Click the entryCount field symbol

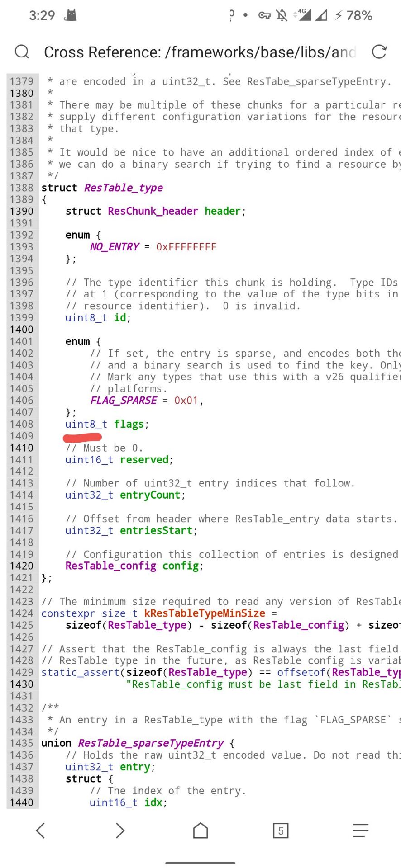click(150, 495)
